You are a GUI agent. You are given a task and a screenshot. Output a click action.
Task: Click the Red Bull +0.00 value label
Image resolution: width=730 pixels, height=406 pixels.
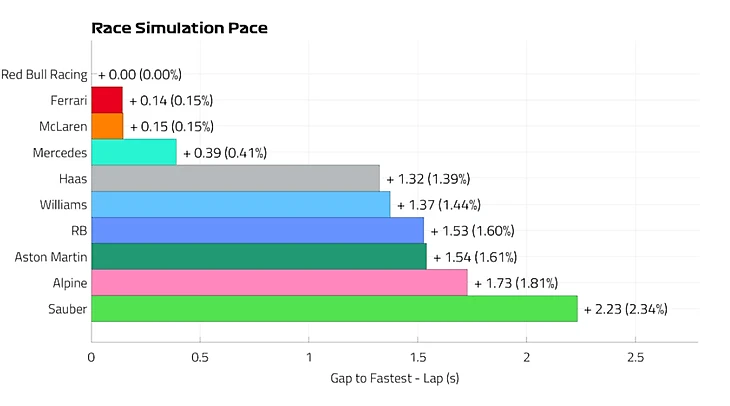[140, 74]
